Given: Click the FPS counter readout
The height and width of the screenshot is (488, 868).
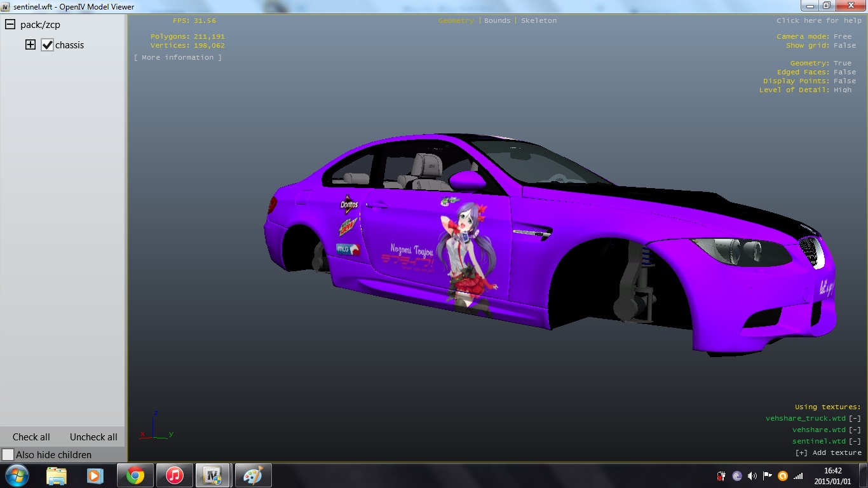Looking at the screenshot, I should [194, 20].
